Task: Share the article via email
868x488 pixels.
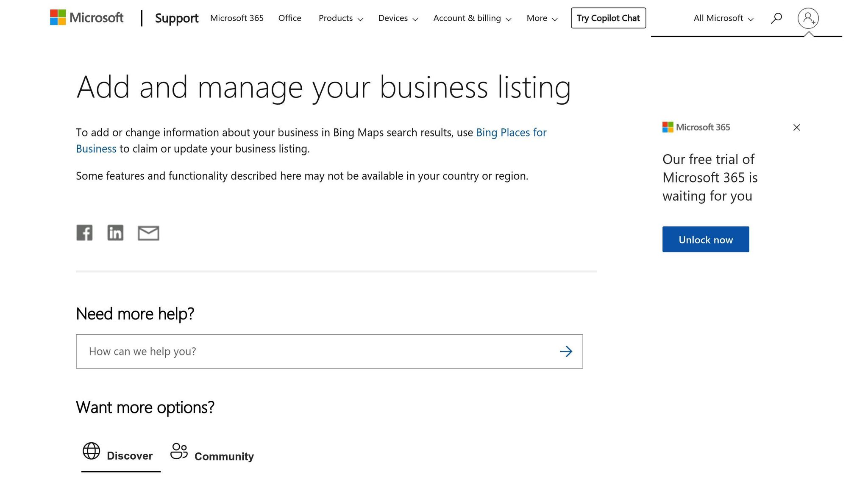Action: tap(148, 233)
